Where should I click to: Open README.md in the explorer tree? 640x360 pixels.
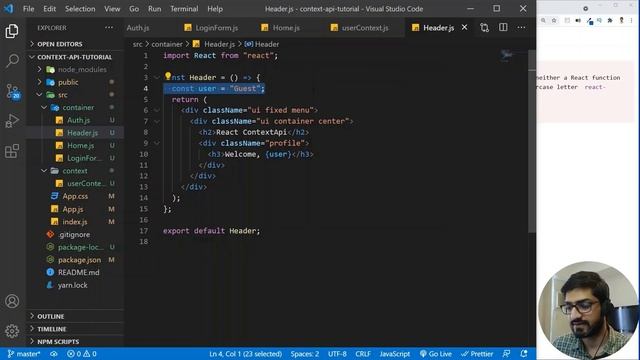tap(78, 273)
